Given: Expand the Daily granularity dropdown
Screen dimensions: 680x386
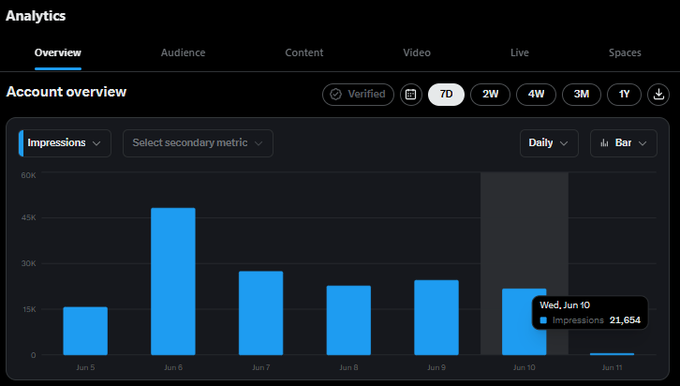Looking at the screenshot, I should [549, 143].
